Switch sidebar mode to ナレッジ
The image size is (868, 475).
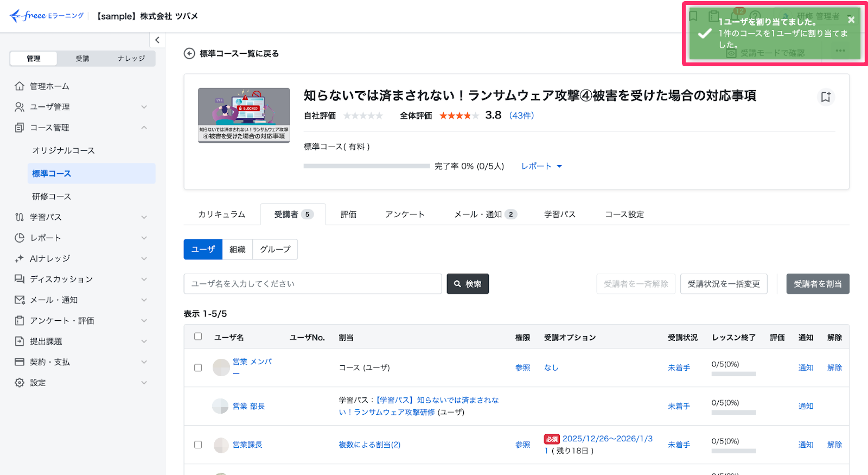coord(131,59)
